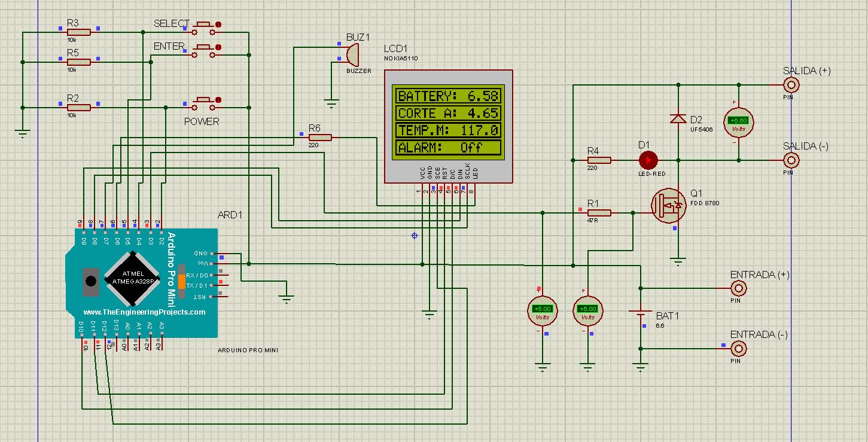This screenshot has width=868, height=442.
Task: Click the www.TheEngineeringProjects.com text on the Arduino
Action: 144,312
